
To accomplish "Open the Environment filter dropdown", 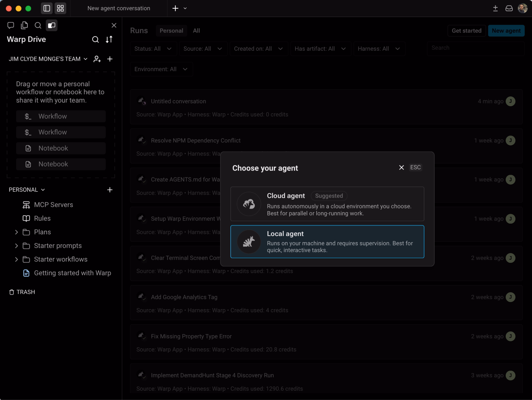I will 161,69.
